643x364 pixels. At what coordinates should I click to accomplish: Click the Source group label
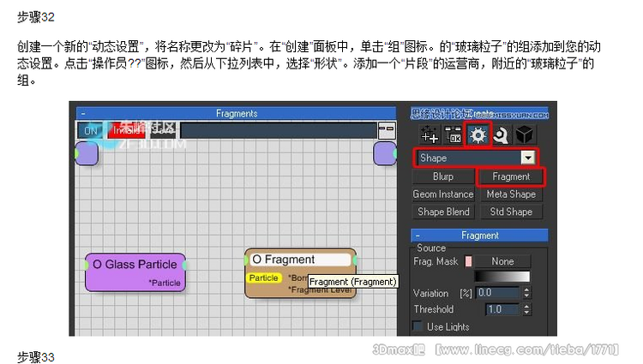431,248
